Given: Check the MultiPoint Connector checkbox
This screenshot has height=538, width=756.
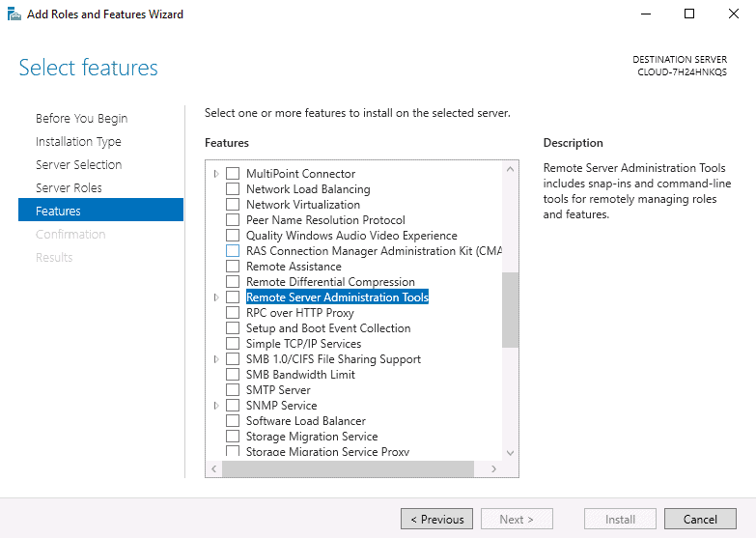Looking at the screenshot, I should click(x=233, y=173).
